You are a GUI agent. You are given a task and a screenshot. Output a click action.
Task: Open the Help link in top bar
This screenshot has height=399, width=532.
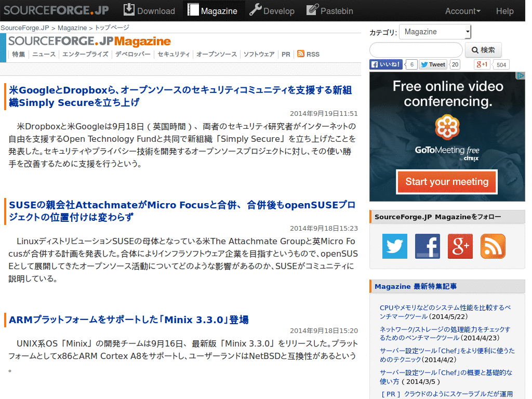click(x=504, y=11)
